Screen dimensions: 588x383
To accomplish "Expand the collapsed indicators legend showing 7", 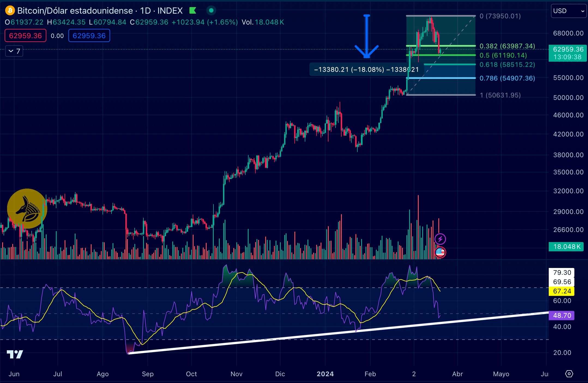I will pos(14,51).
